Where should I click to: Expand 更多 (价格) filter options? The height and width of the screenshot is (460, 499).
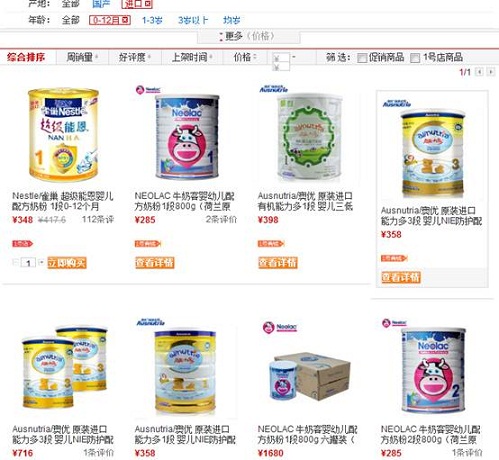pos(248,36)
